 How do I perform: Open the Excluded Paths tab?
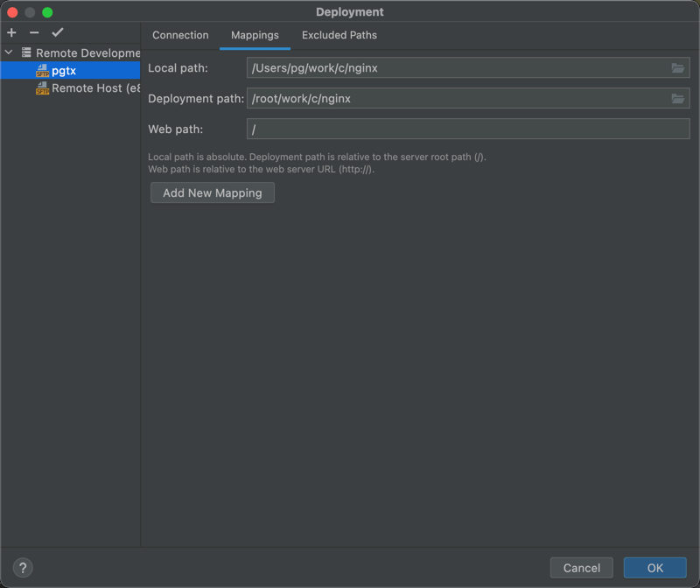pyautogui.click(x=339, y=35)
